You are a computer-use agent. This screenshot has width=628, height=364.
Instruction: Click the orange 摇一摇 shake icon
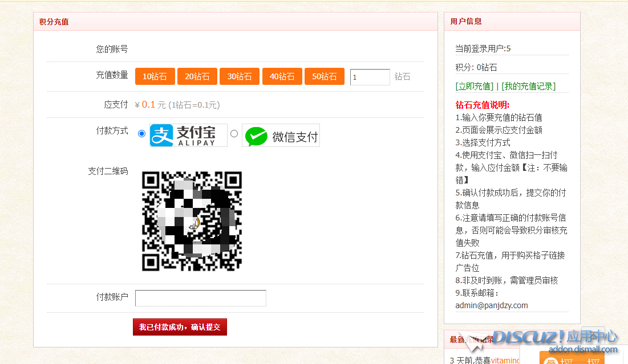(572, 359)
